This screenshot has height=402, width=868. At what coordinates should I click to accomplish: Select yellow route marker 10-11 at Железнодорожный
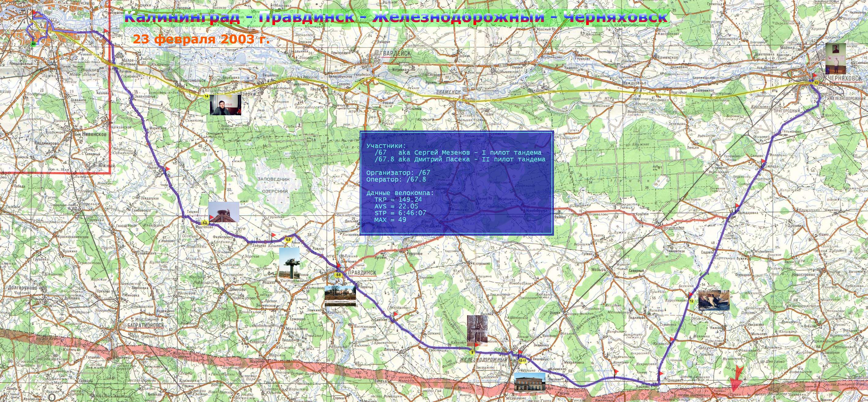click(523, 361)
